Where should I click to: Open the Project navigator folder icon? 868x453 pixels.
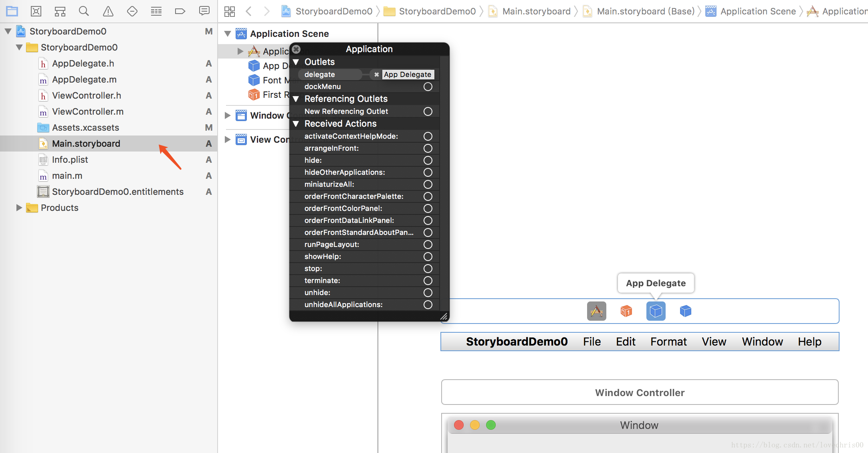coord(12,11)
